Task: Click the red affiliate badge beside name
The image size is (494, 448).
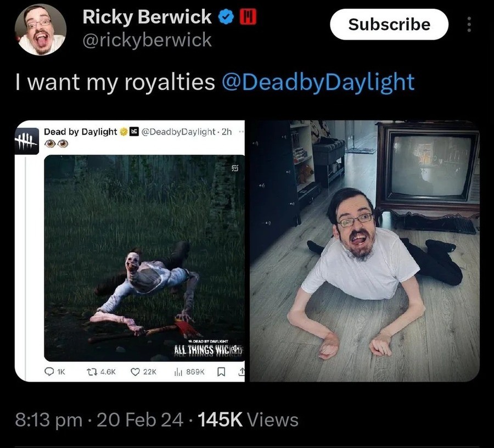Action: [248, 16]
